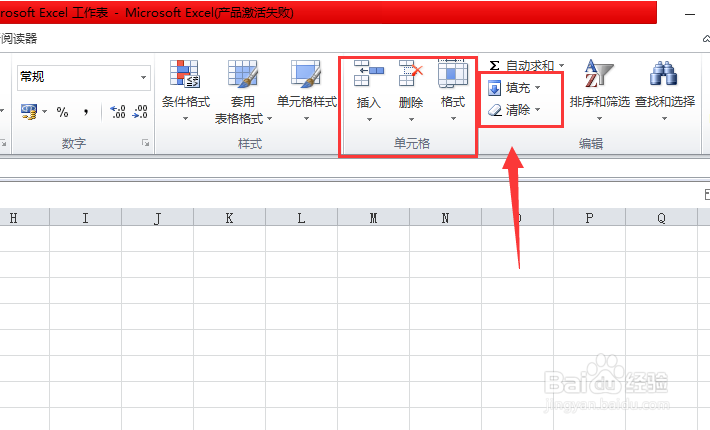Expand the Fill (填充) dropdown arrow
This screenshot has width=710, height=430.
click(537, 87)
